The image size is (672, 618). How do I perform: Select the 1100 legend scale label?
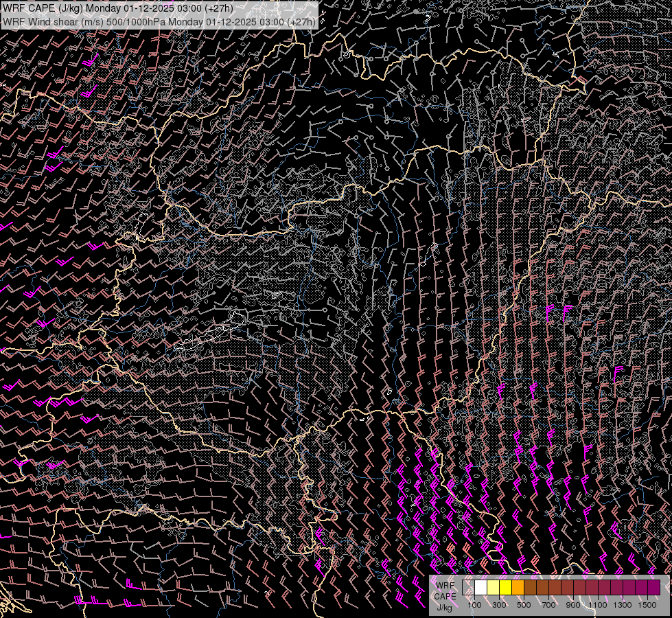point(598,605)
